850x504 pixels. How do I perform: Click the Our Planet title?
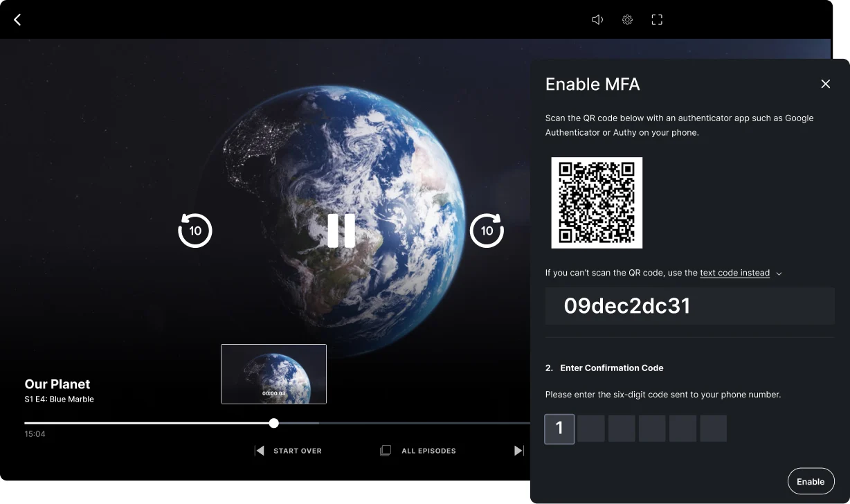(x=57, y=384)
